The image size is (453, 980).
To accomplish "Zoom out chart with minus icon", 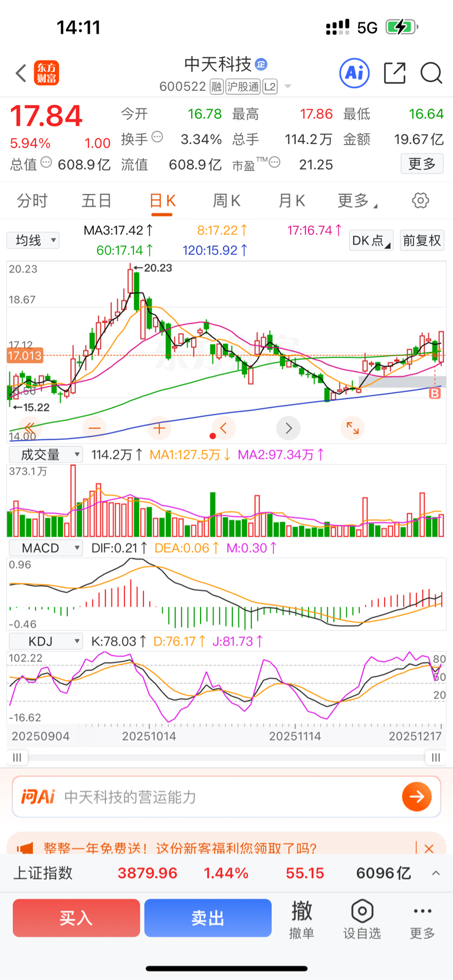I will (94, 428).
